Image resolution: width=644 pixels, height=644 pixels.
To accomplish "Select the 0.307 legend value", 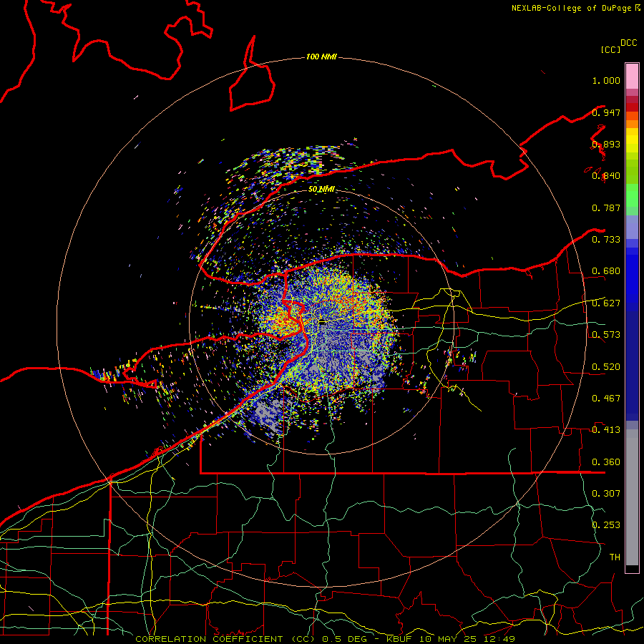I will [x=606, y=494].
